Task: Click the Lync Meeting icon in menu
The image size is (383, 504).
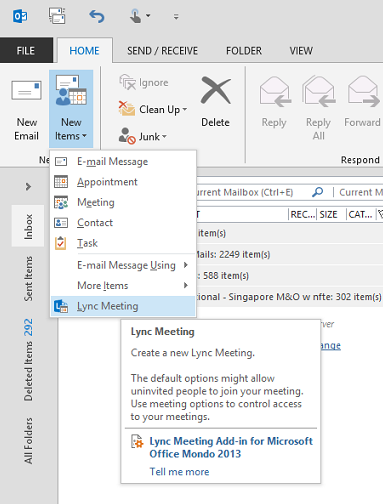Action: coord(61,306)
